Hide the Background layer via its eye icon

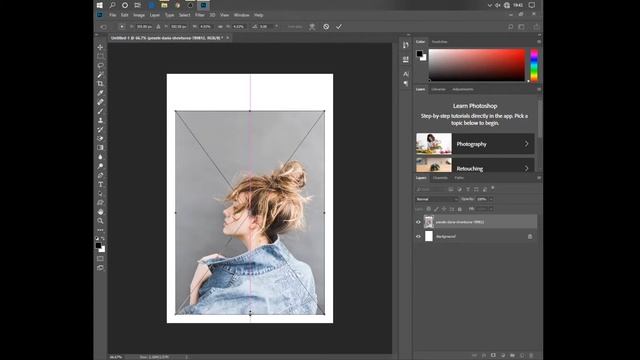[418, 236]
